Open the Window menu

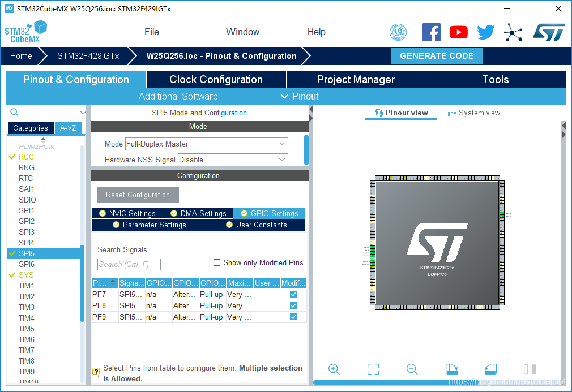tap(242, 32)
